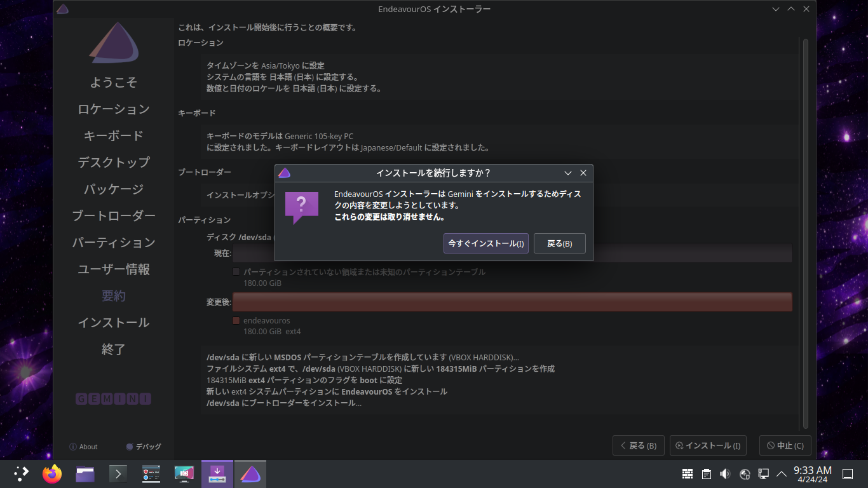This screenshot has width=868, height=488.
Task: Click the endeavouros legend color square
Action: tap(236, 321)
